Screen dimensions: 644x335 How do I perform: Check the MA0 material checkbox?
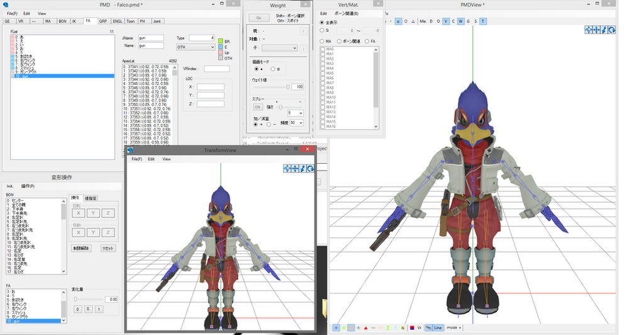(x=323, y=49)
